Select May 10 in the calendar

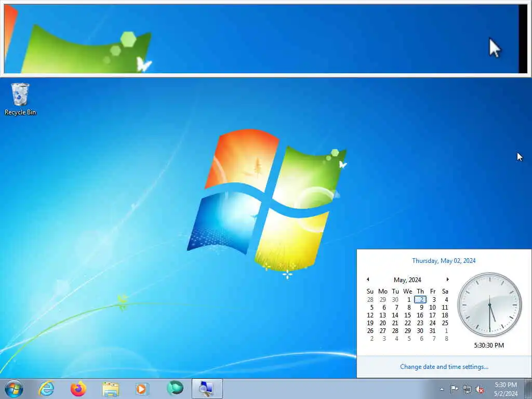tap(433, 308)
